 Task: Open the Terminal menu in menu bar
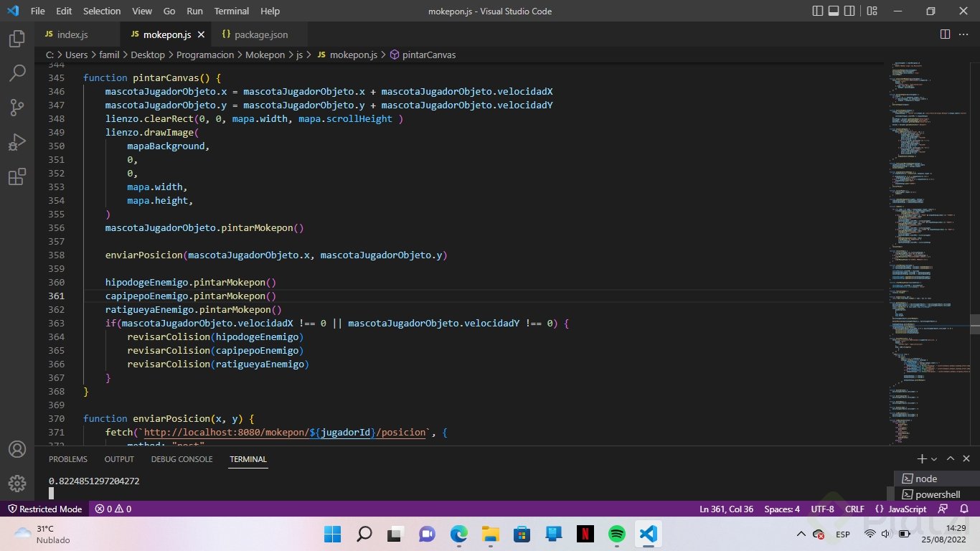pos(231,11)
